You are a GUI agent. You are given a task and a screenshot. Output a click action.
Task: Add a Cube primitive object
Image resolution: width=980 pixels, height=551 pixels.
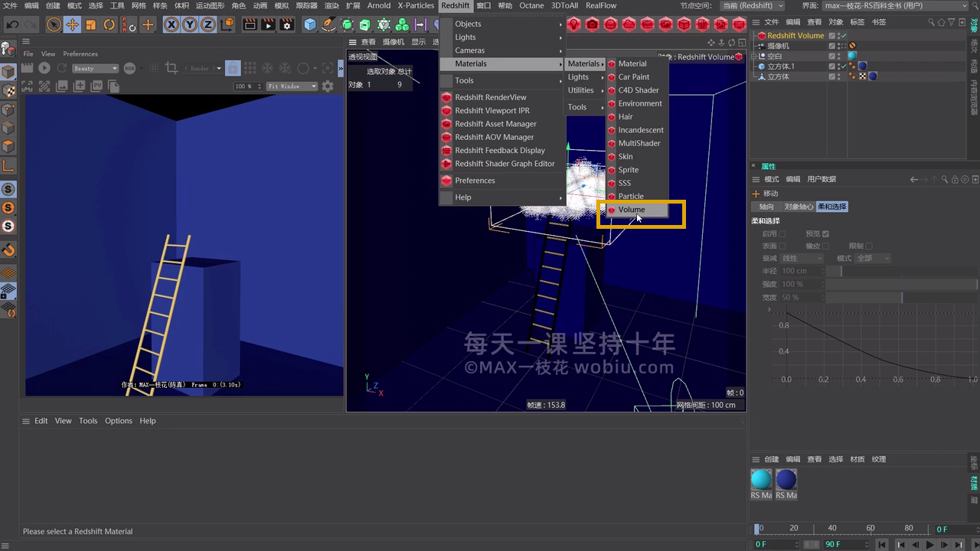pyautogui.click(x=310, y=24)
